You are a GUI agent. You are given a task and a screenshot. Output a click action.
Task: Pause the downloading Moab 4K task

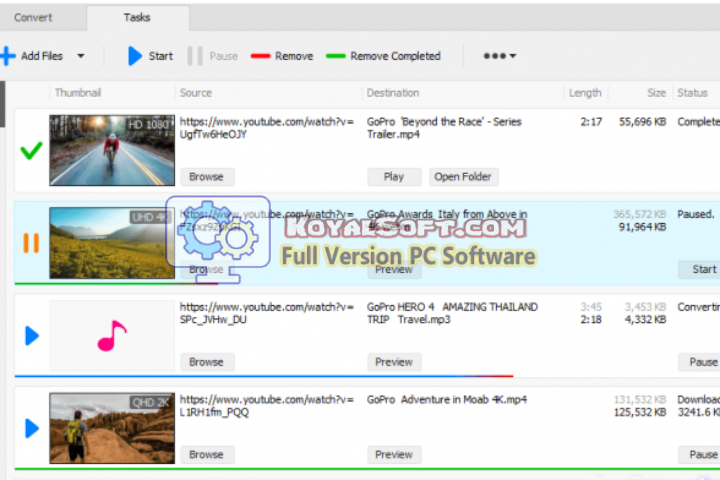(699, 455)
